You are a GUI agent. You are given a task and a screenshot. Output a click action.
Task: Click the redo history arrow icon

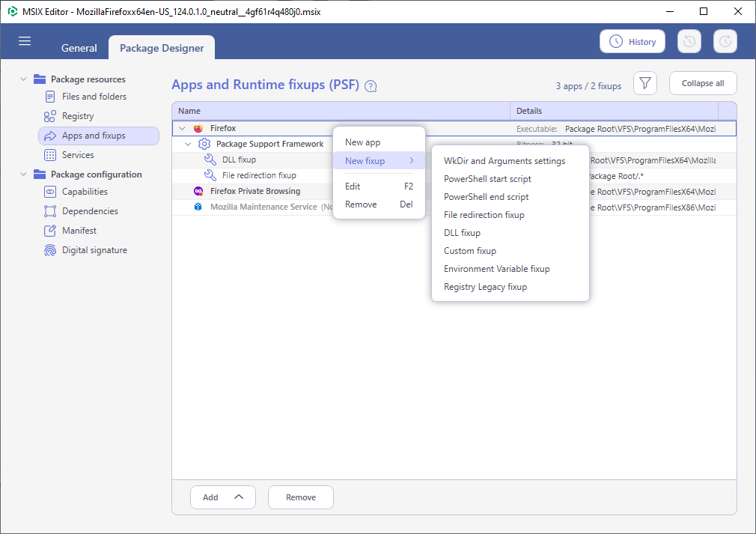725,41
